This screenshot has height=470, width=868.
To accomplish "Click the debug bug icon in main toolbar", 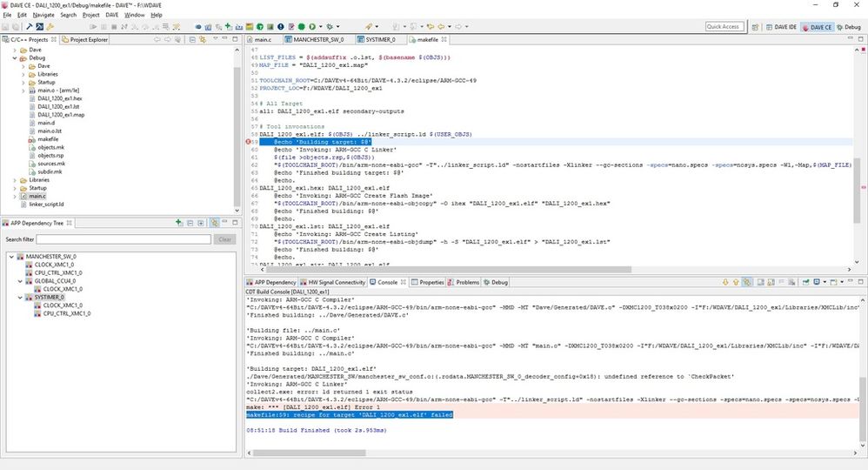I will click(330, 27).
